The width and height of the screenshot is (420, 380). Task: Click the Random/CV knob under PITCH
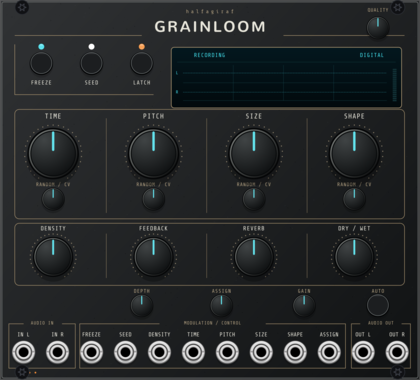pos(153,199)
